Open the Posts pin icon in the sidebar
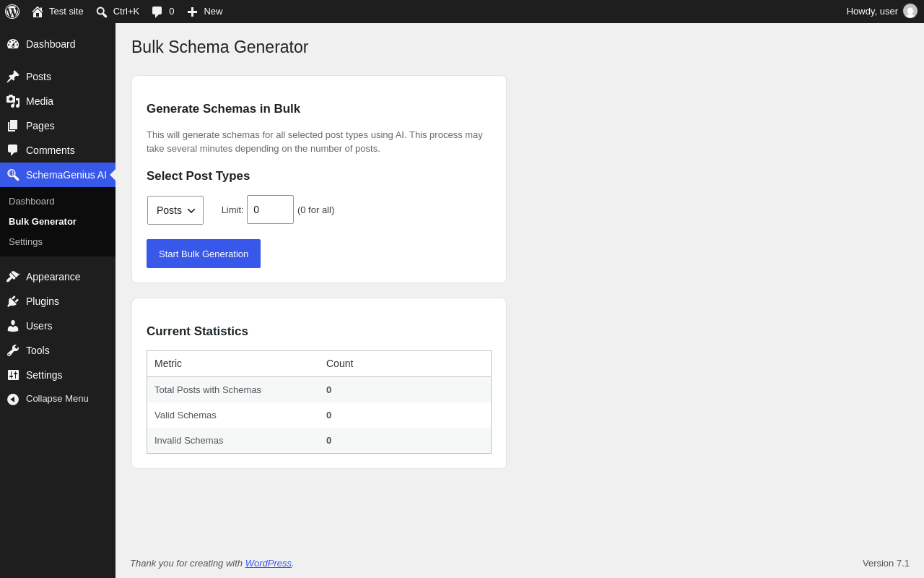Image resolution: width=924 pixels, height=578 pixels. click(x=13, y=77)
